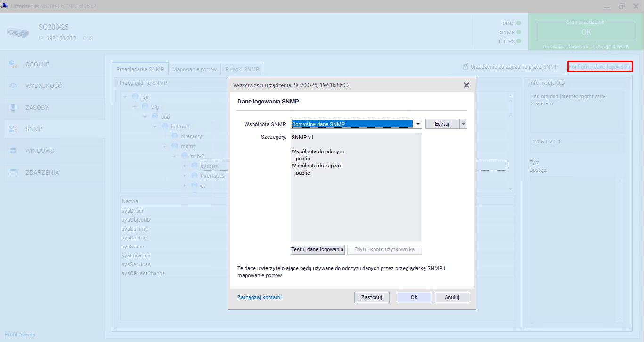Image resolution: width=644 pixels, height=342 pixels.
Task: Open the Wspólnota SNMP dropdown
Action: tap(417, 124)
